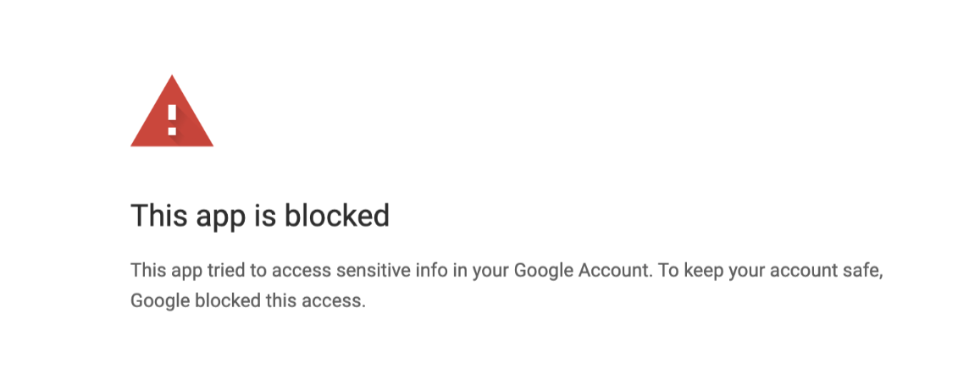
Task: Click the word "safe," ending first line
Action: pos(861,272)
